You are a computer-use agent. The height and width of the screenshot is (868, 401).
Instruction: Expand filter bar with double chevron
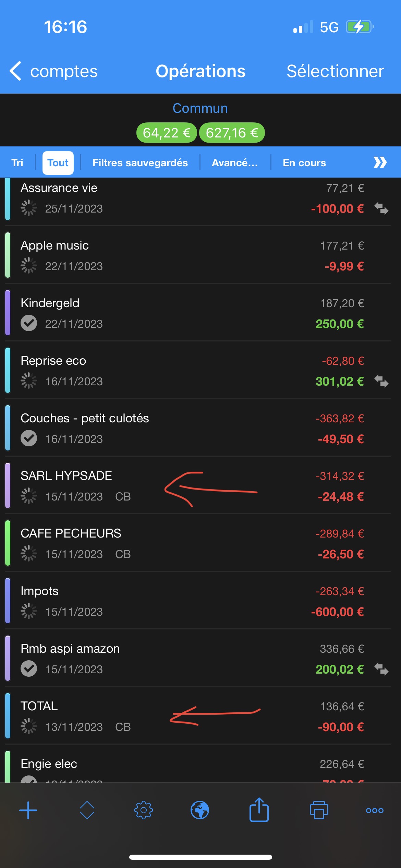coord(380,162)
